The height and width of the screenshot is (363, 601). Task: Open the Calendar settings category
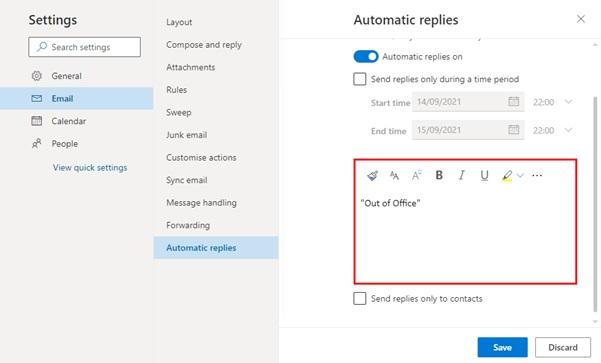(x=77, y=121)
